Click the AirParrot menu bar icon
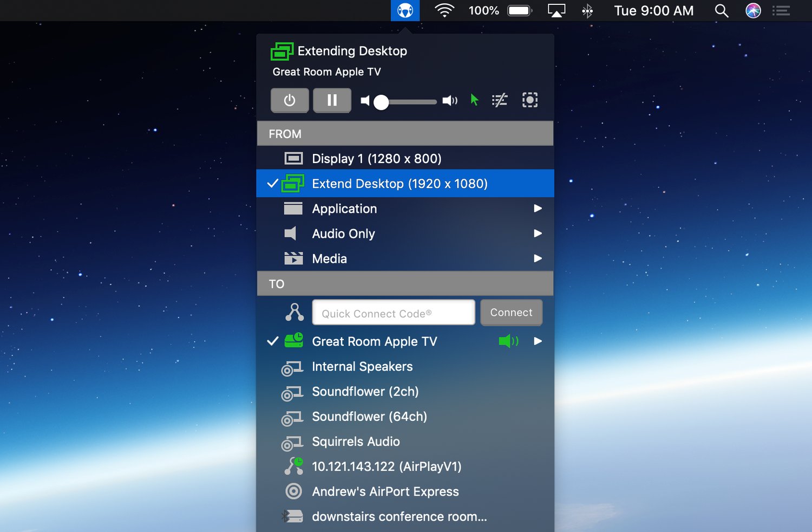Viewport: 812px width, 532px height. point(405,10)
